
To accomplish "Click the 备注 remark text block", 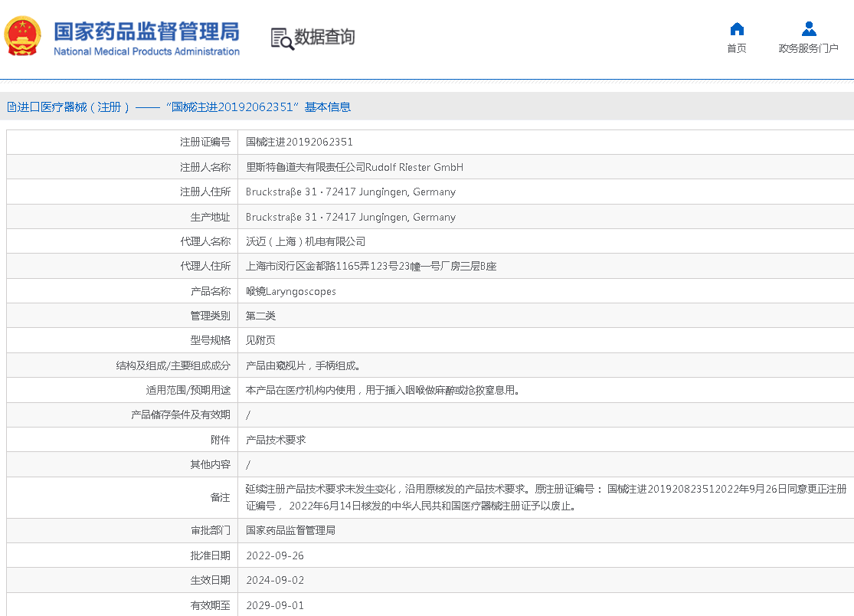I will (545, 497).
